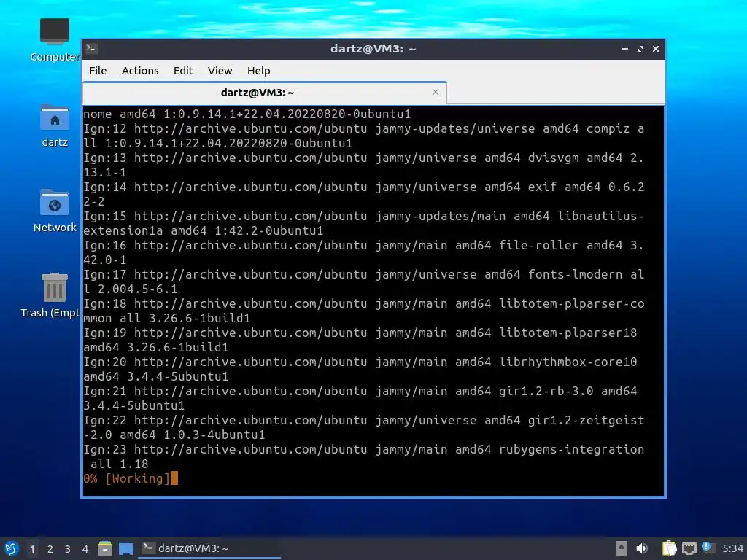
Task: Open the update notifier tray icon
Action: click(708, 548)
